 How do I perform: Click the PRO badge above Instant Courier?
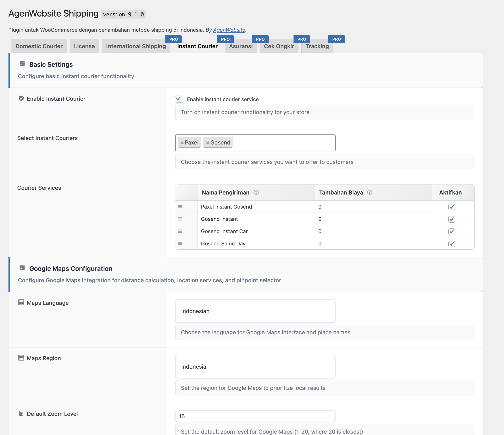(225, 39)
